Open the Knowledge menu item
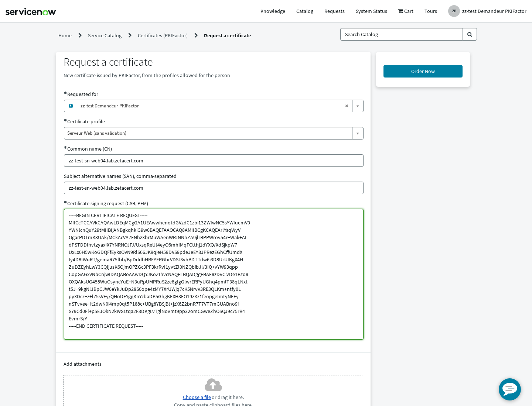The image size is (532, 406). [x=273, y=11]
